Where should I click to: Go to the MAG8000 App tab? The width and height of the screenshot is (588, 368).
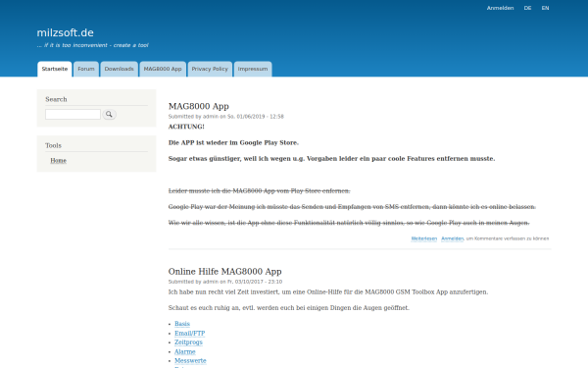pos(163,69)
